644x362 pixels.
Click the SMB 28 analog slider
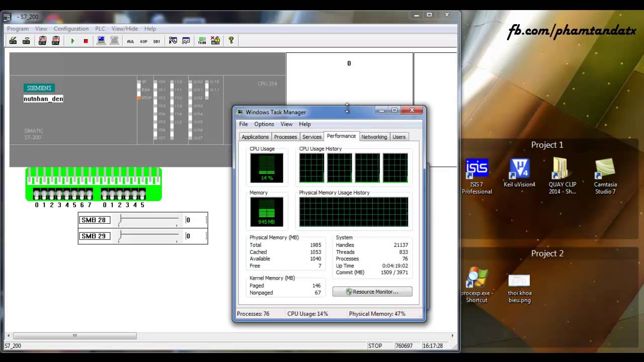(148, 220)
